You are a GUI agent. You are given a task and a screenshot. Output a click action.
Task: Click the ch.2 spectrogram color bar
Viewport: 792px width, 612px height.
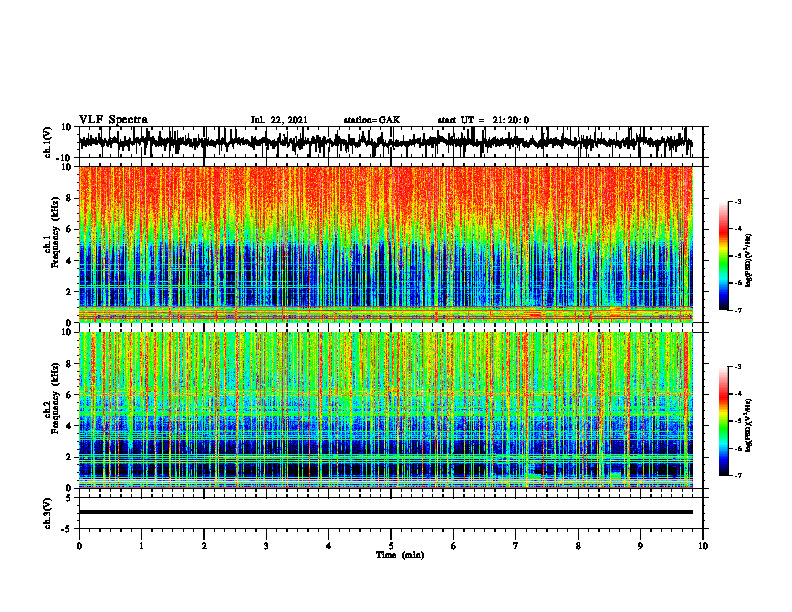723,421
